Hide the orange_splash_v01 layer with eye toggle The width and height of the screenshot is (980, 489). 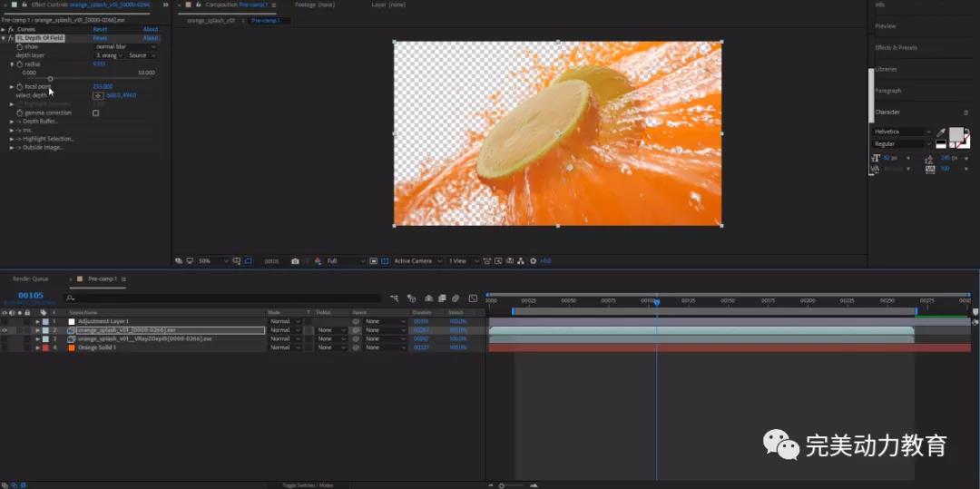tap(5, 330)
